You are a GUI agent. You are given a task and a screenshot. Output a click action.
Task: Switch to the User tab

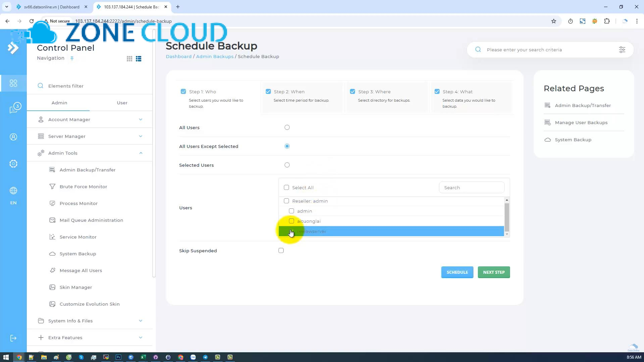122,103
